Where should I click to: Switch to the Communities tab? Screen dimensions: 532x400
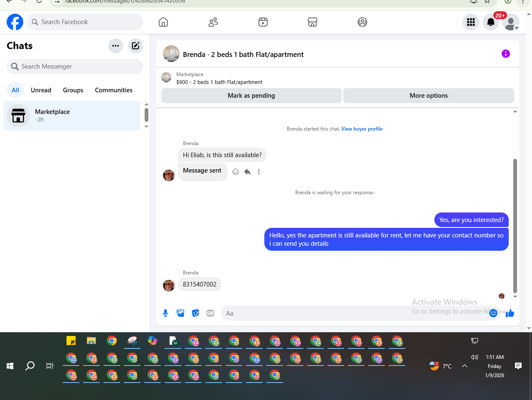(x=114, y=90)
